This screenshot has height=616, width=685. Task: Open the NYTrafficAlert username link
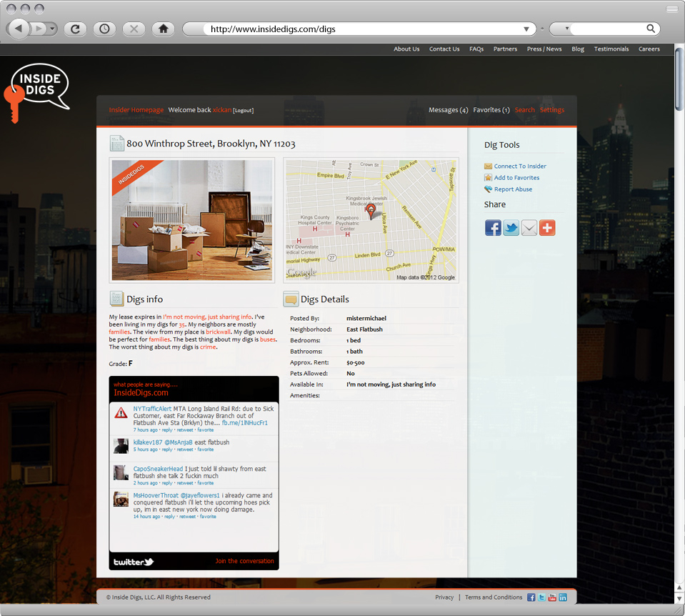point(152,409)
